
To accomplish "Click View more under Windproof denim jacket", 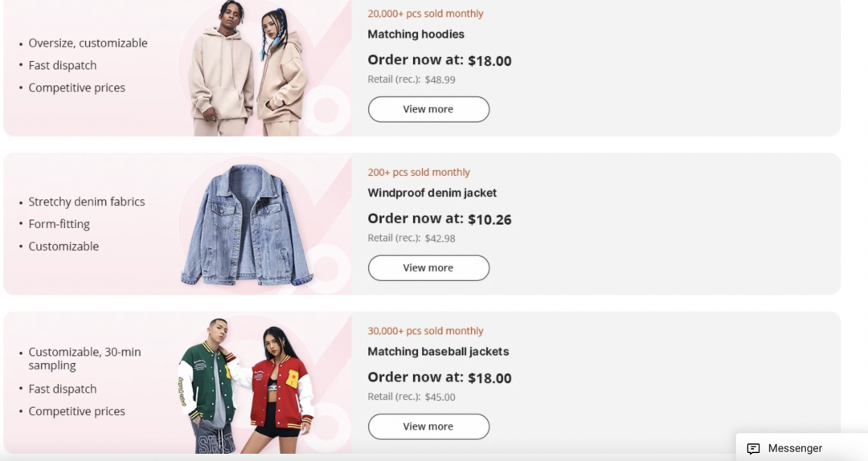I will coord(428,268).
